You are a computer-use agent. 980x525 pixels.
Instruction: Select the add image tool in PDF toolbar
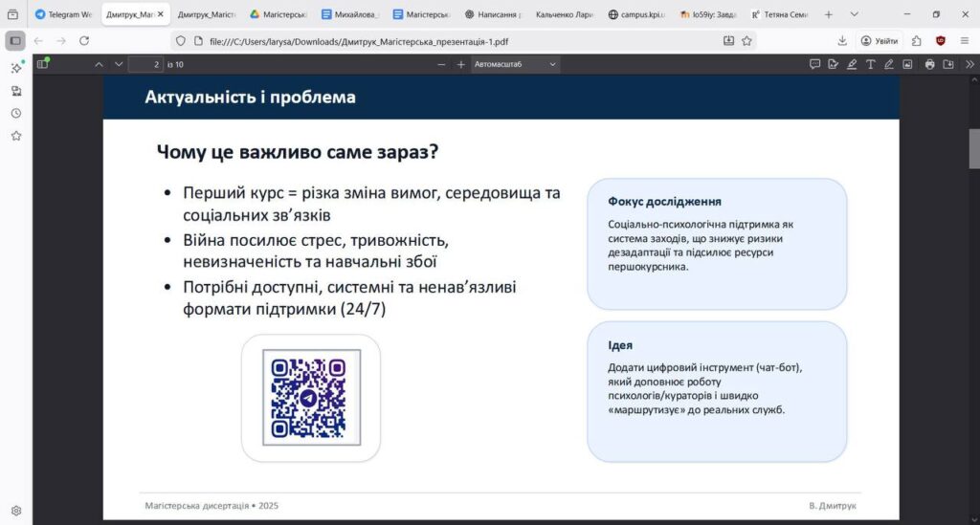tap(907, 64)
